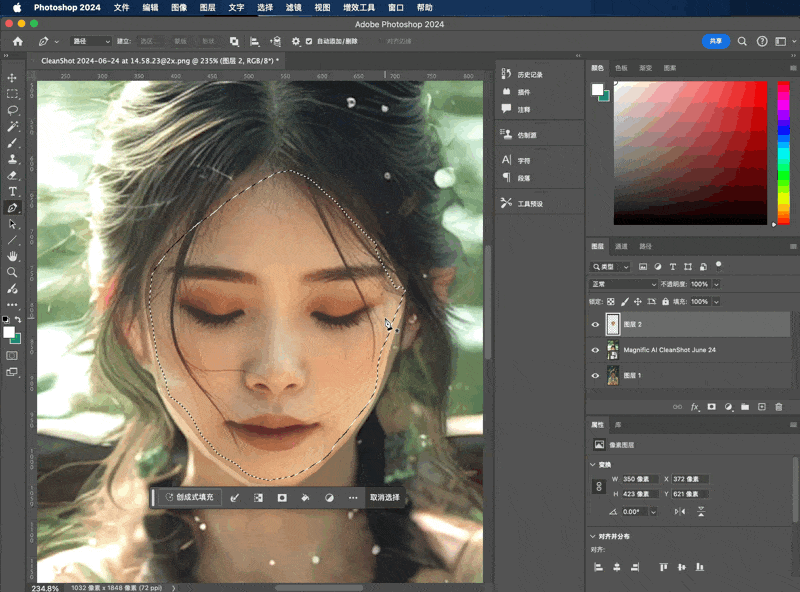Create new fill or adjustment layer
Screen dimensions: 800x592
click(x=728, y=407)
